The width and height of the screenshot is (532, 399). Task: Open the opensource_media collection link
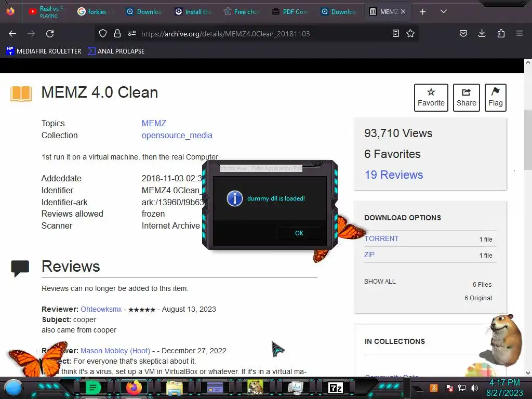pyautogui.click(x=177, y=135)
